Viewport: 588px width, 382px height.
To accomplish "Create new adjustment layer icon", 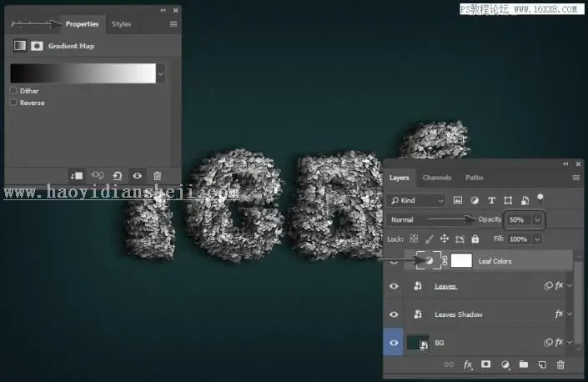I will tap(505, 364).
